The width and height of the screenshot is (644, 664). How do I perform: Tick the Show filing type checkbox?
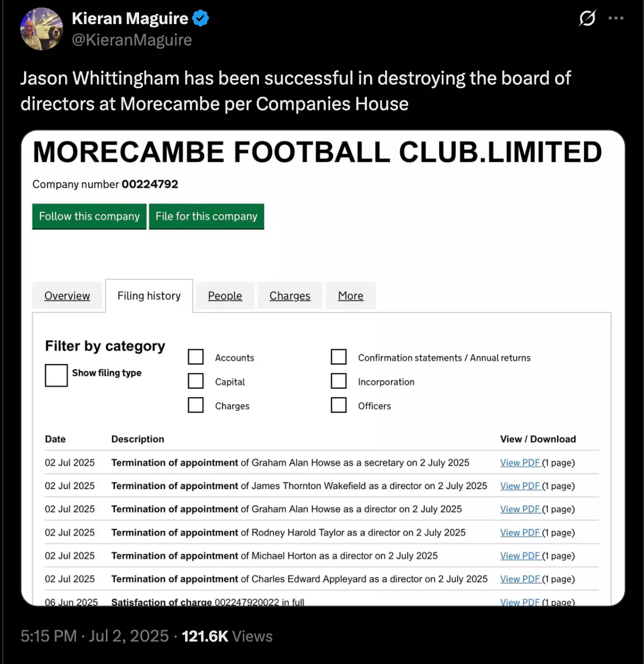tap(56, 375)
